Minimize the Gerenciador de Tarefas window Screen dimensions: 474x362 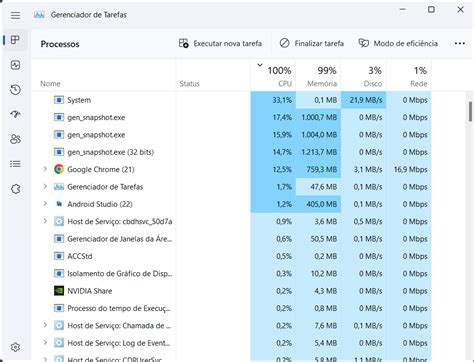[x=403, y=10]
